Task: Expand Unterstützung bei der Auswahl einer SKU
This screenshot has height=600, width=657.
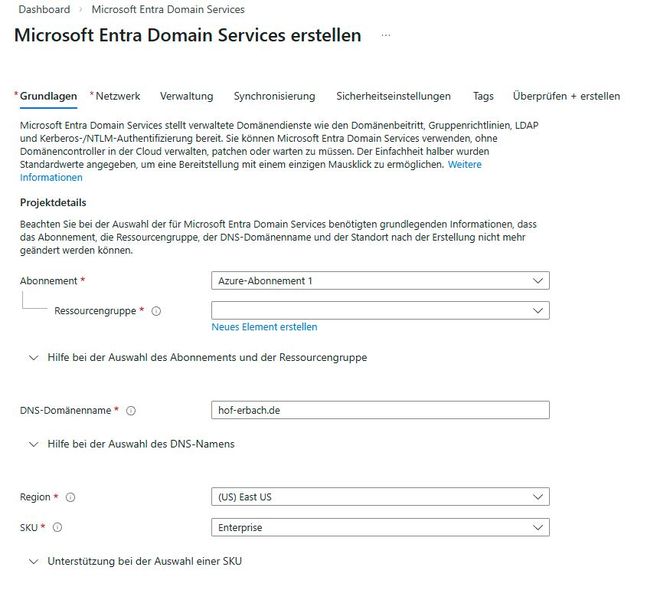Action: pyautogui.click(x=135, y=561)
